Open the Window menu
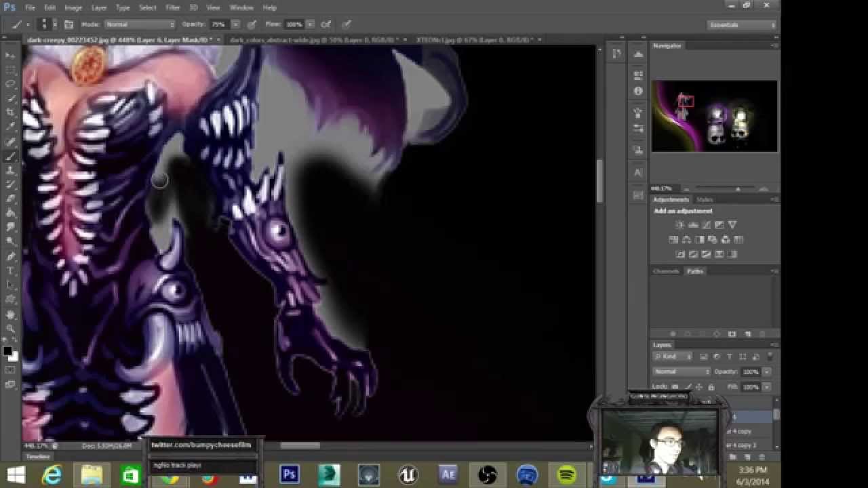The width and height of the screenshot is (868, 488). click(241, 7)
